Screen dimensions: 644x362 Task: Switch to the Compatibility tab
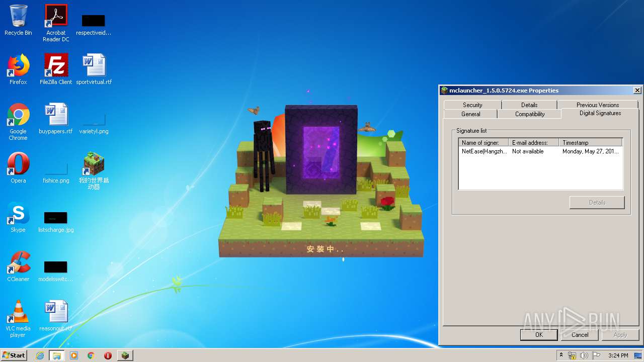click(530, 114)
